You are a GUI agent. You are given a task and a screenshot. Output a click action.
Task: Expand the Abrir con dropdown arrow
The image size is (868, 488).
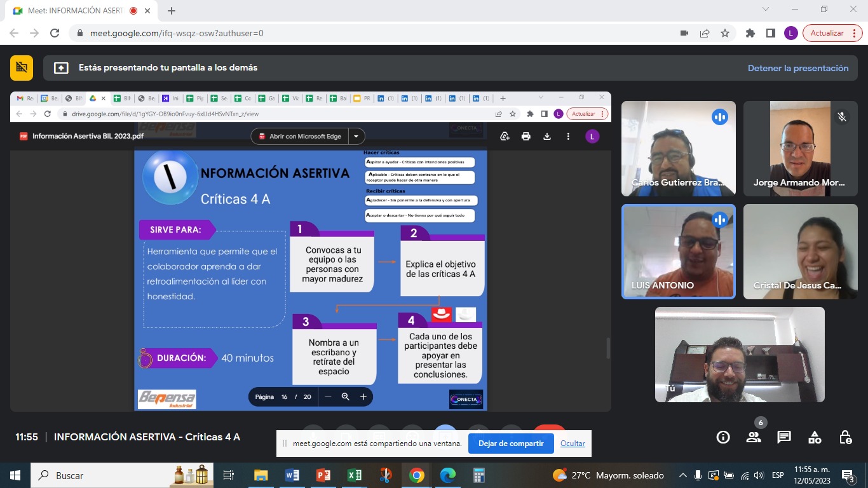(356, 136)
